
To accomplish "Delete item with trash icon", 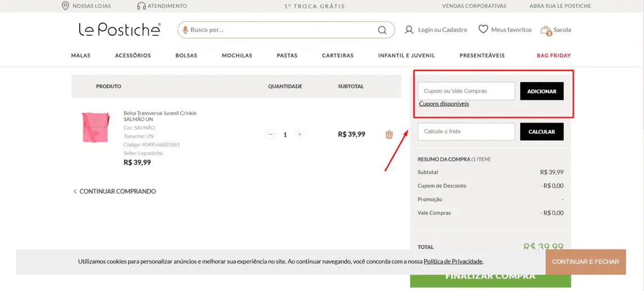I will point(389,135).
